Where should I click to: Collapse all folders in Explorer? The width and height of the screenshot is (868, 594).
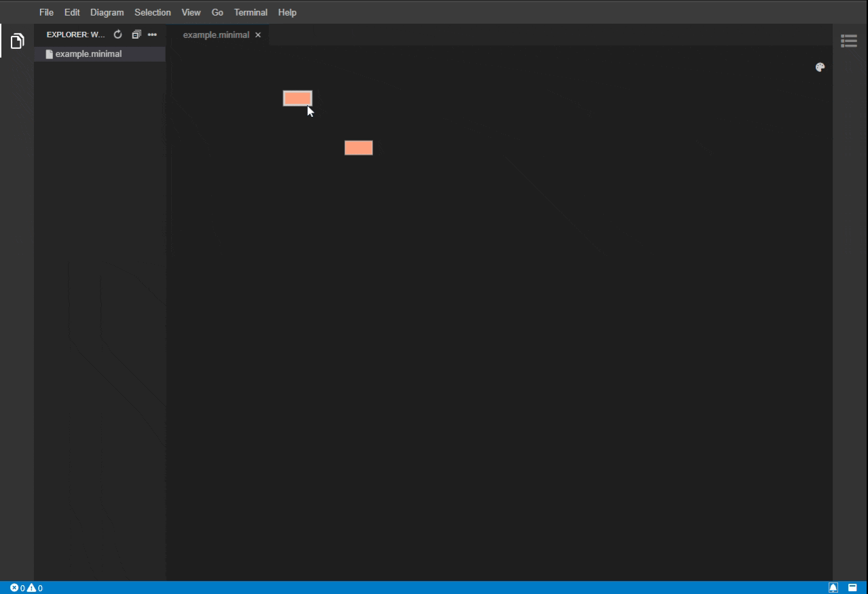pyautogui.click(x=136, y=35)
